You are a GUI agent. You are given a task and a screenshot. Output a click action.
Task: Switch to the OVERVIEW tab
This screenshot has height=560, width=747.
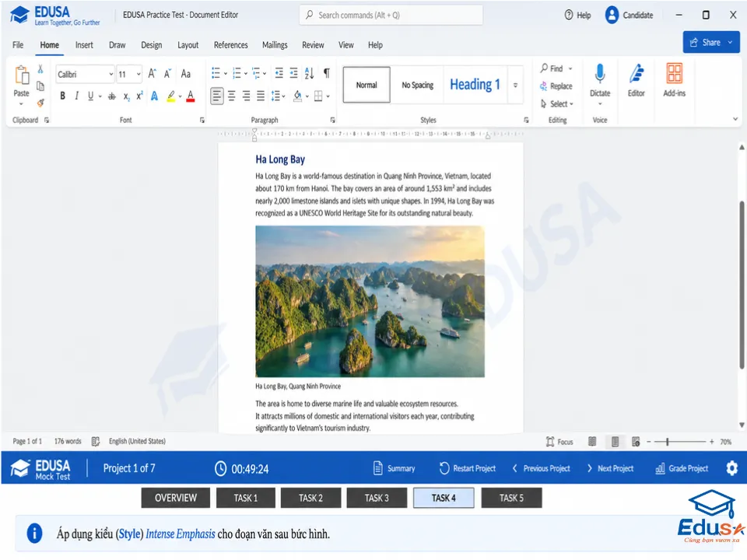coord(175,498)
